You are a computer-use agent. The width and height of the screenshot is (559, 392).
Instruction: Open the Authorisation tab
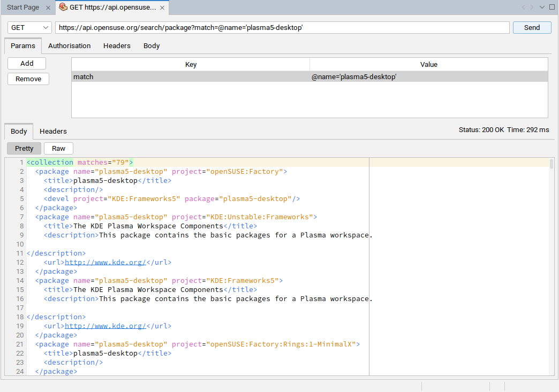[x=69, y=45]
